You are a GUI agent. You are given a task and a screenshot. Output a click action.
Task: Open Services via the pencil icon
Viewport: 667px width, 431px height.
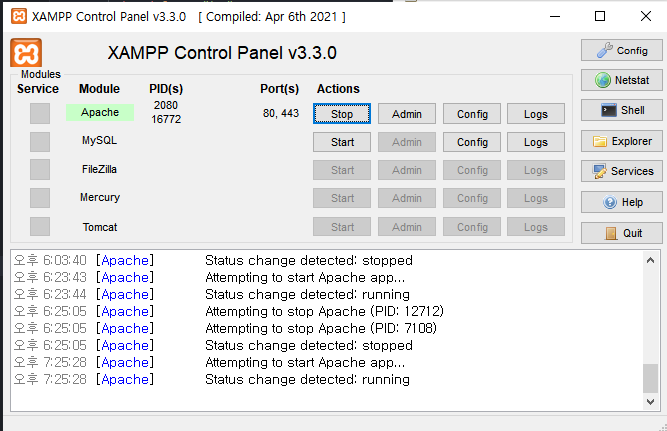click(621, 171)
